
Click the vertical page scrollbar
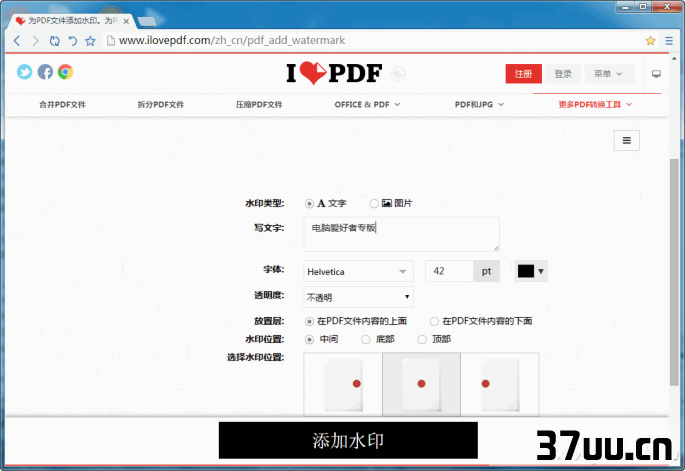click(x=674, y=272)
